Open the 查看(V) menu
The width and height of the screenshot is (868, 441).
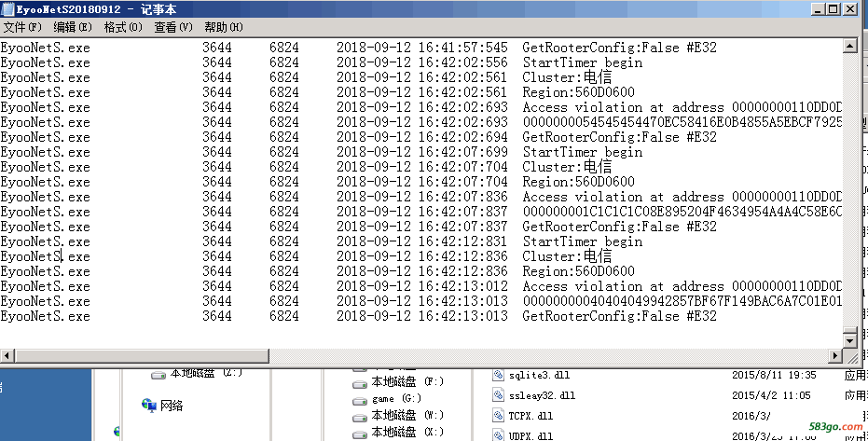173,27
